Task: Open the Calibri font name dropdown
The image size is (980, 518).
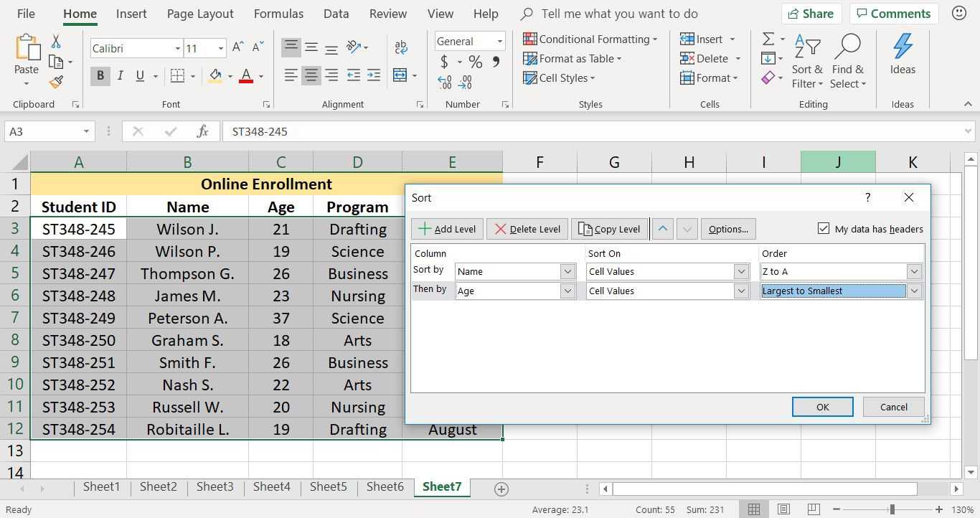Action: click(177, 49)
